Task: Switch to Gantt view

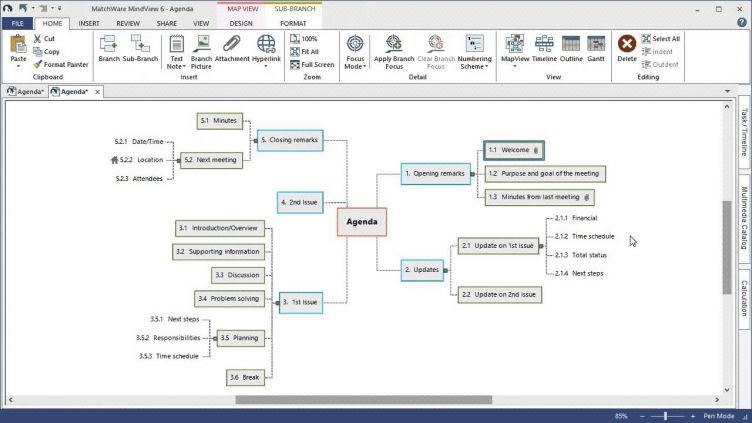Action: click(x=596, y=48)
